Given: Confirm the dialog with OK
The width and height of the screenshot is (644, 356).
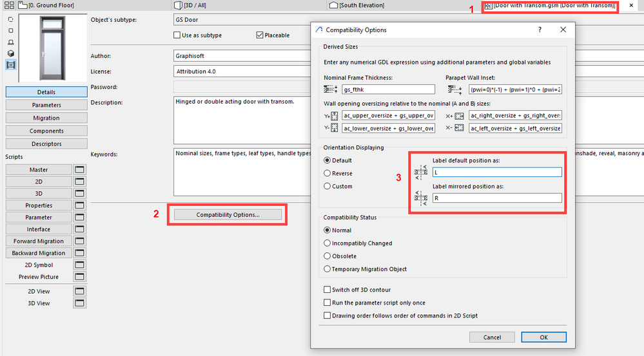Looking at the screenshot, I should [x=543, y=337].
